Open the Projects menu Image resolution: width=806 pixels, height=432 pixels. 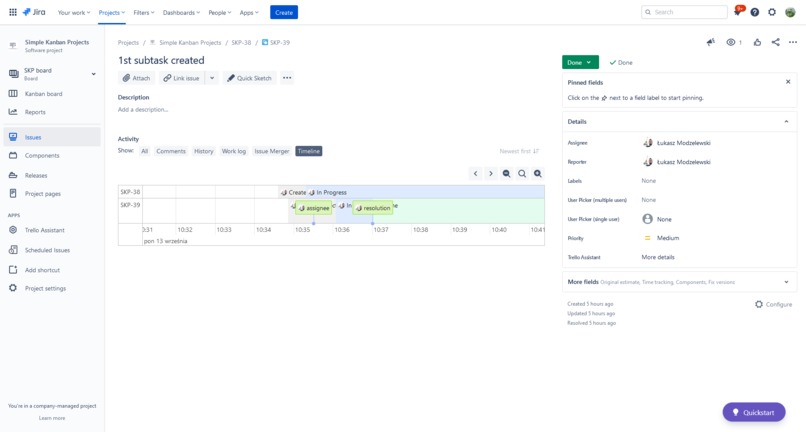click(x=112, y=12)
